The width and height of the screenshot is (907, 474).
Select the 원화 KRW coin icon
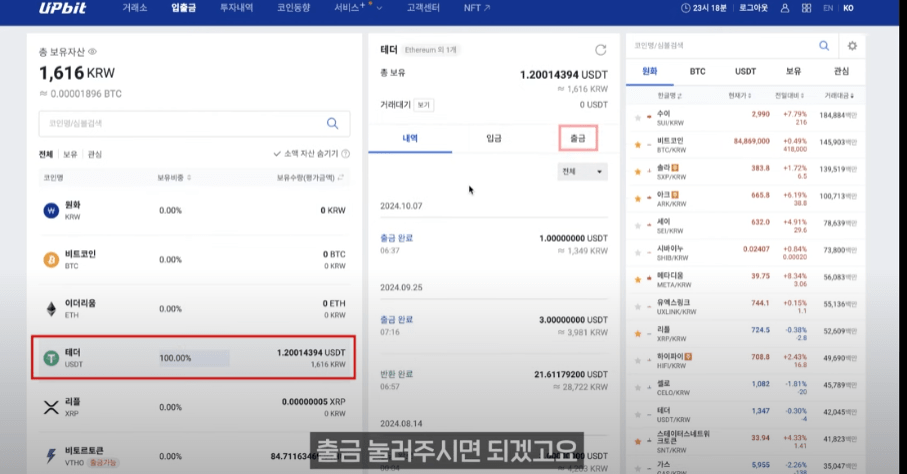click(x=51, y=211)
